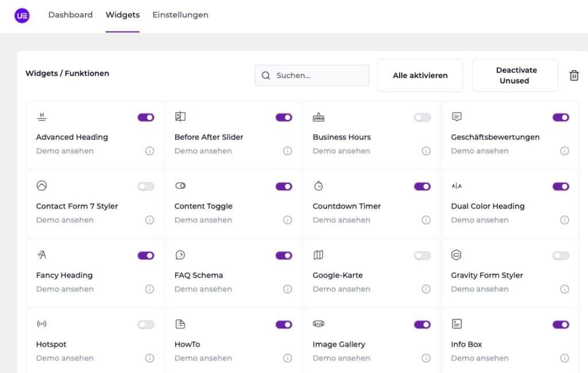Enable the Business Hours widget toggle
The image size is (588, 373).
pos(422,117)
